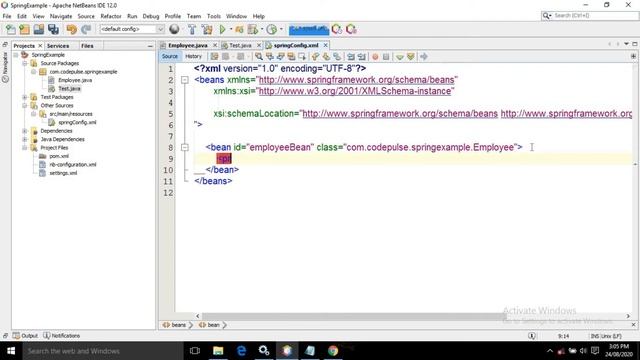The width and height of the screenshot is (640, 360).
Task: Click the Source view button
Action: point(169,57)
